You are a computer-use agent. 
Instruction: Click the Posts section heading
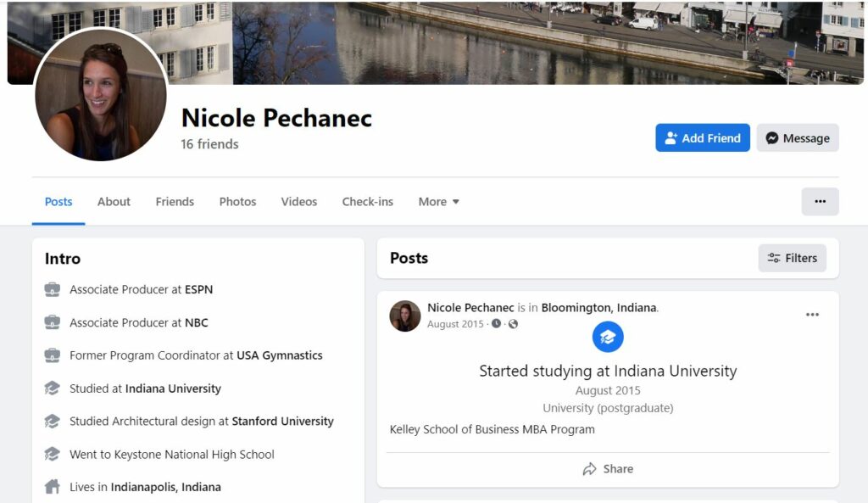(409, 258)
